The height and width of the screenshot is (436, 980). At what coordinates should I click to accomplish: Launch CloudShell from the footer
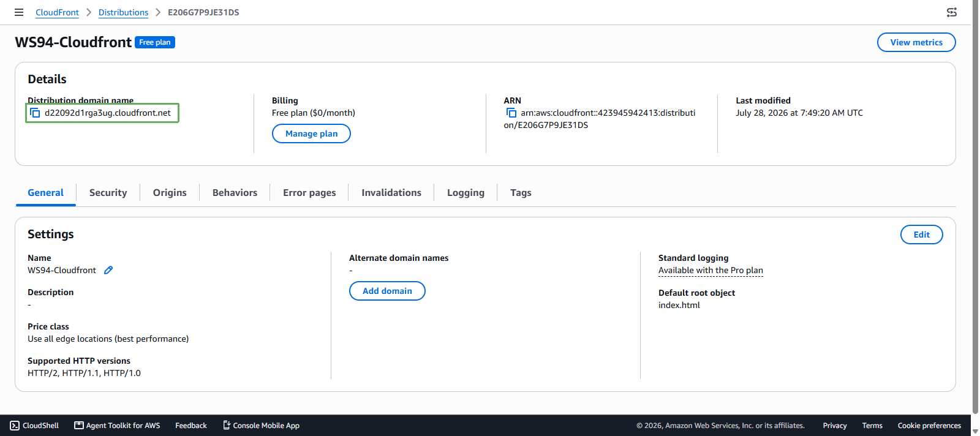(34, 426)
